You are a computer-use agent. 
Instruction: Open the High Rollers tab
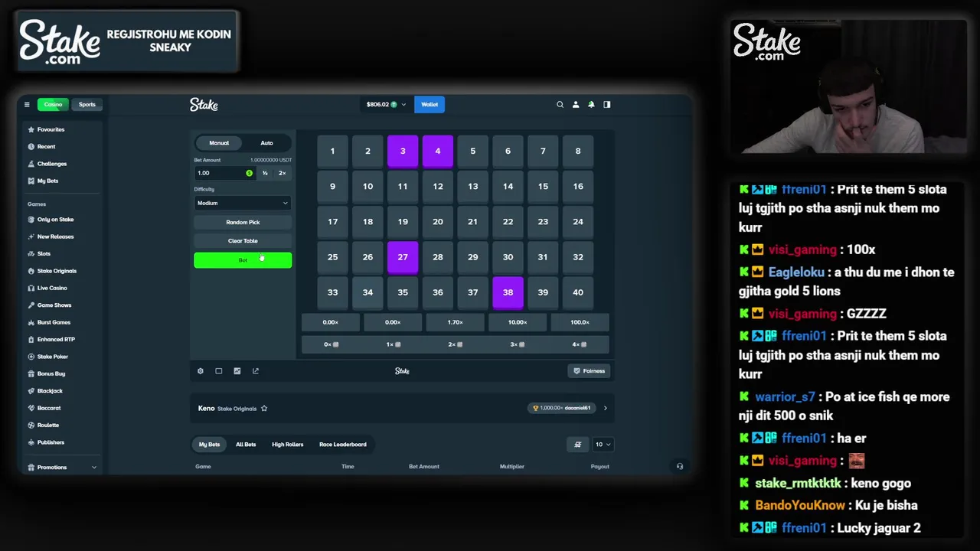(x=287, y=445)
